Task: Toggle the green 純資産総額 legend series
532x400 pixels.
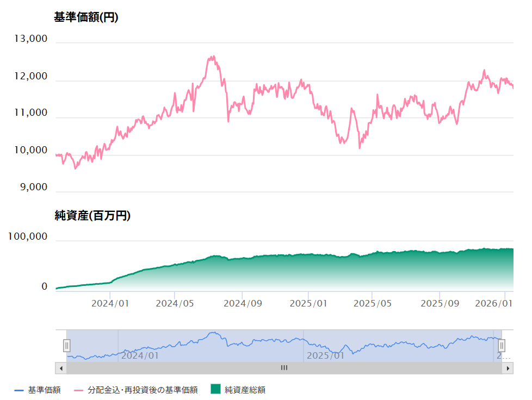Action: tap(238, 390)
